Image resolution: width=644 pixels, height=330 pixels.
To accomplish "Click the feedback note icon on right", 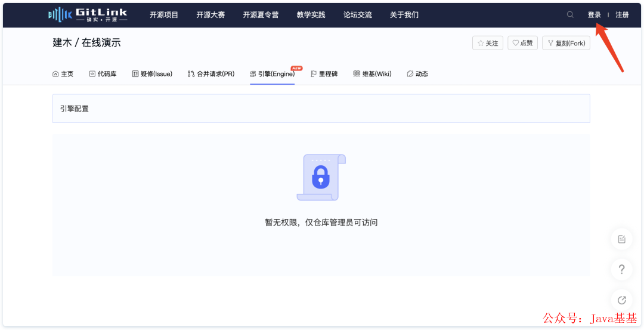I will point(621,239).
